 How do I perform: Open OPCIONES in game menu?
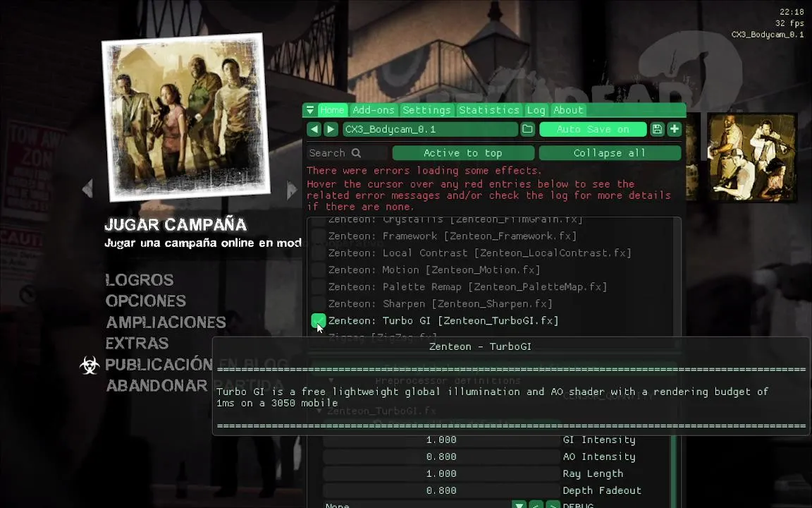tap(145, 301)
